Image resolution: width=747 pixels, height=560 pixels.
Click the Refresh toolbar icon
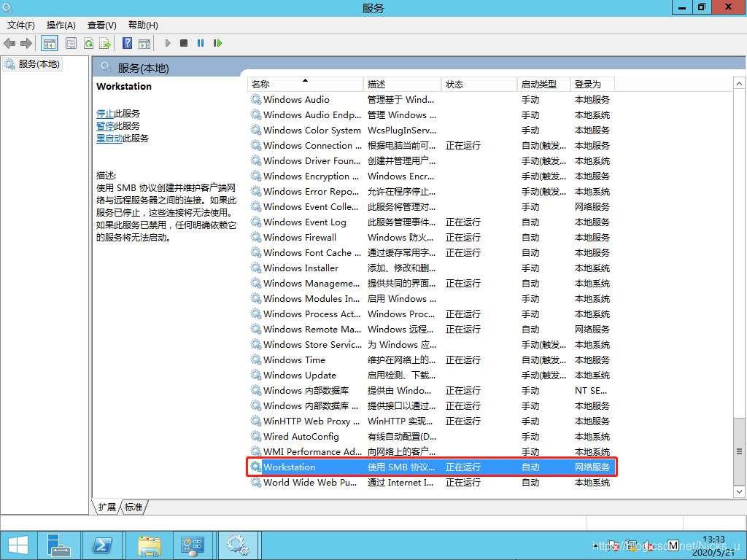click(x=88, y=43)
